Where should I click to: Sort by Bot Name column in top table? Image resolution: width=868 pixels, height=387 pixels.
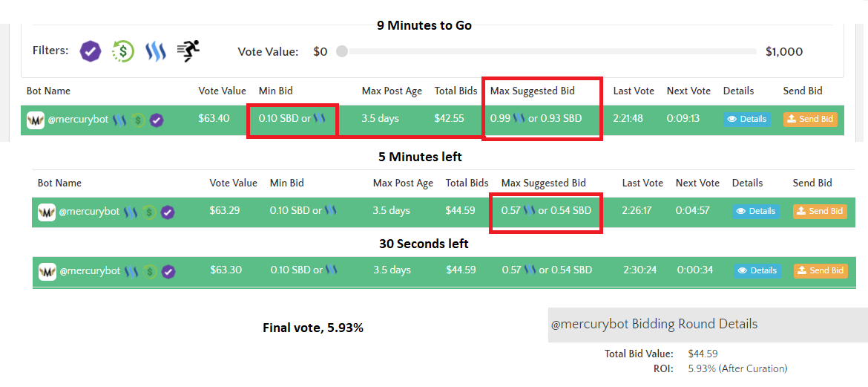(x=48, y=91)
